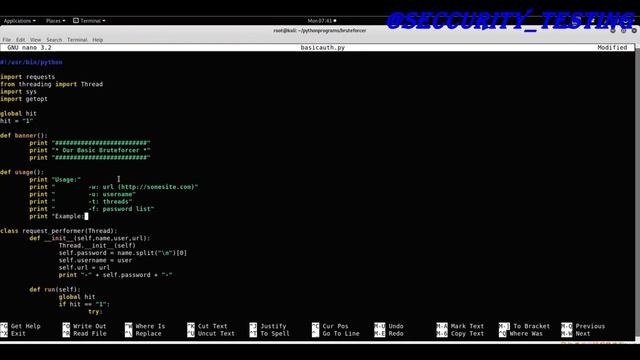Image resolution: width=640 pixels, height=360 pixels.
Task: Click the '^W Where Is' nano shortcut
Action: (145, 326)
